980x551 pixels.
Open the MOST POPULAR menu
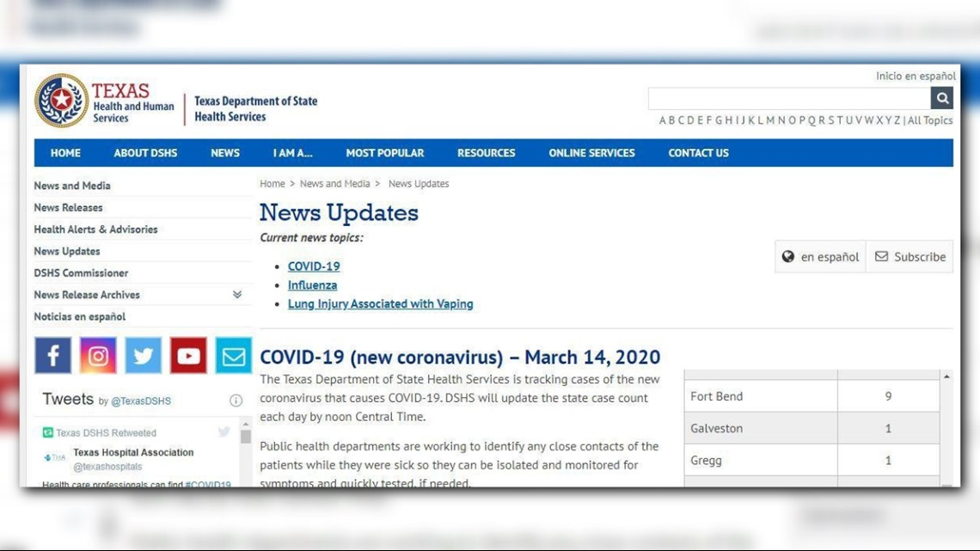(384, 153)
